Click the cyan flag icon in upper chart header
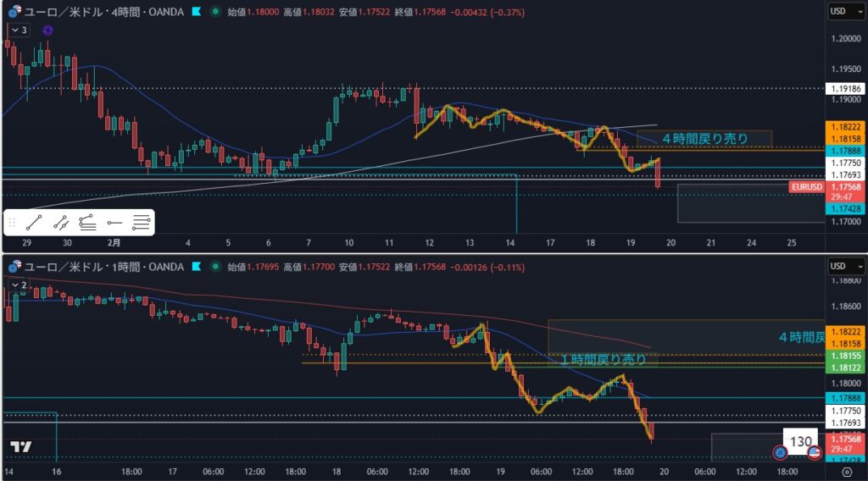This screenshot has height=481, width=868. point(196,12)
